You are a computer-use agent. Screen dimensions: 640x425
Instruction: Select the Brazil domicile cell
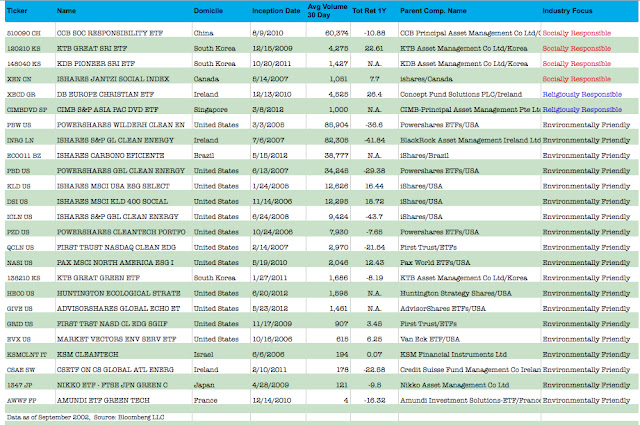click(204, 156)
